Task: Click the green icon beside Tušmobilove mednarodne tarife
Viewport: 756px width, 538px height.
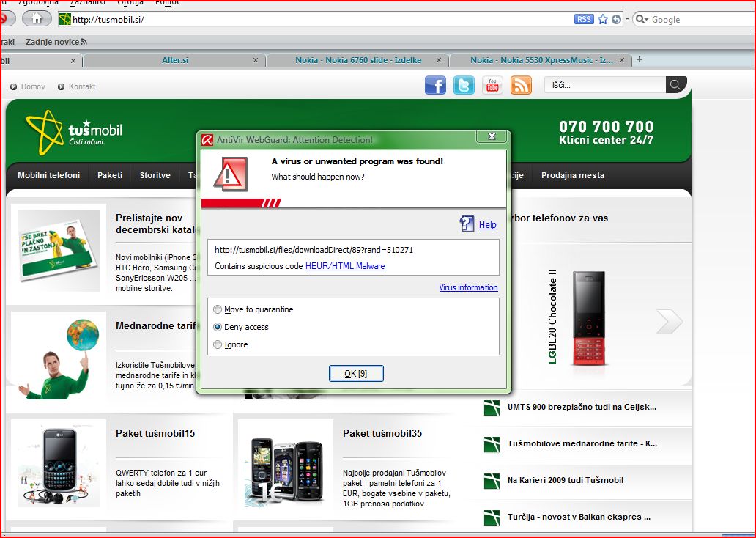Action: click(492, 444)
